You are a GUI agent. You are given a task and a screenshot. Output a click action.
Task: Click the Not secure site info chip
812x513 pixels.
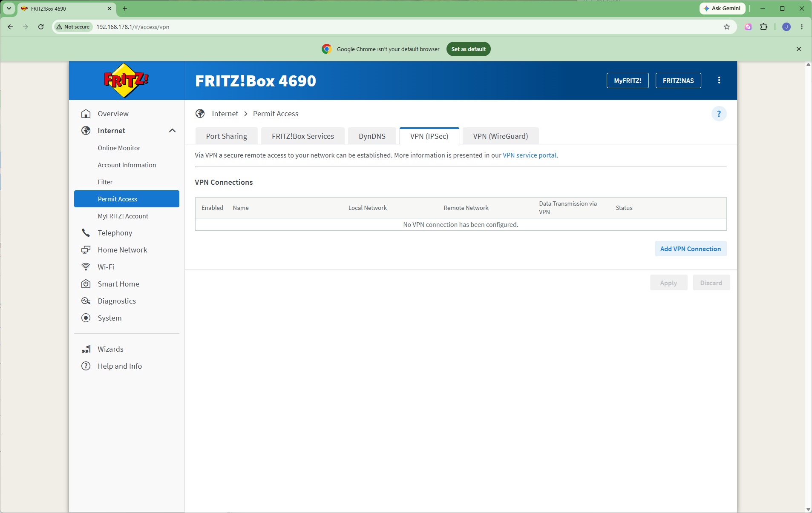(73, 27)
